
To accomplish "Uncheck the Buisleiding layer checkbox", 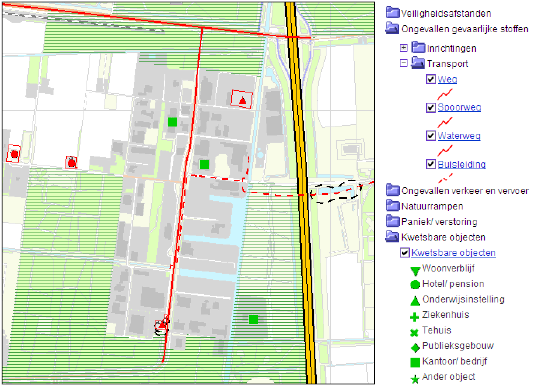I will click(431, 164).
